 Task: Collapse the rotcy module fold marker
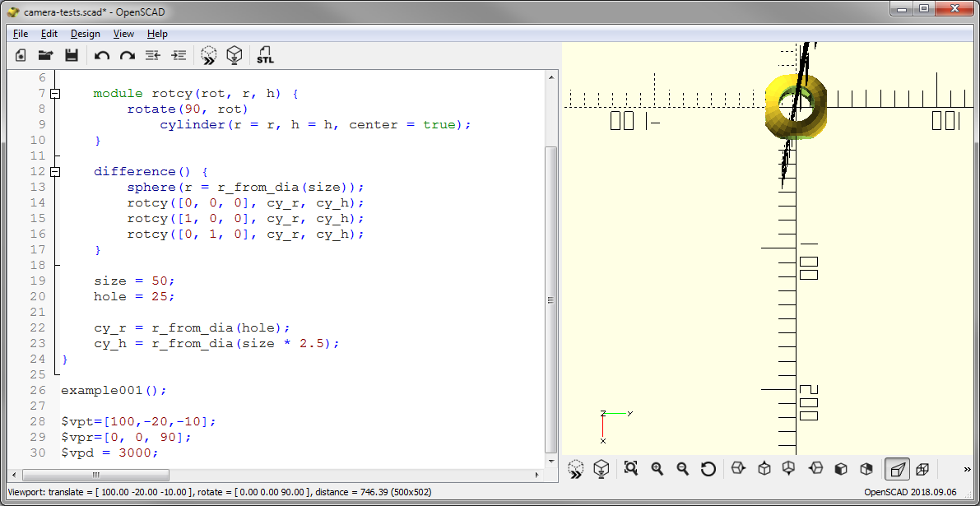pyautogui.click(x=55, y=94)
